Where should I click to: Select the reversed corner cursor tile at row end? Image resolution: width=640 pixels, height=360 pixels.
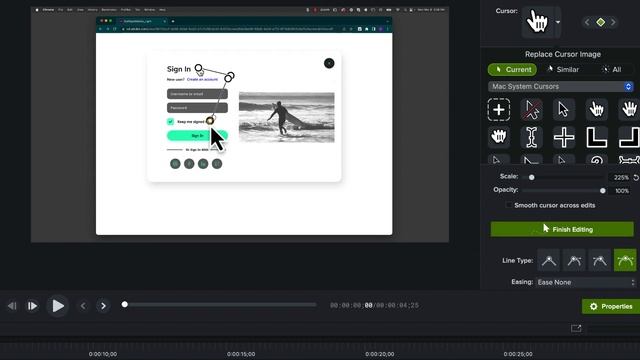point(629,137)
